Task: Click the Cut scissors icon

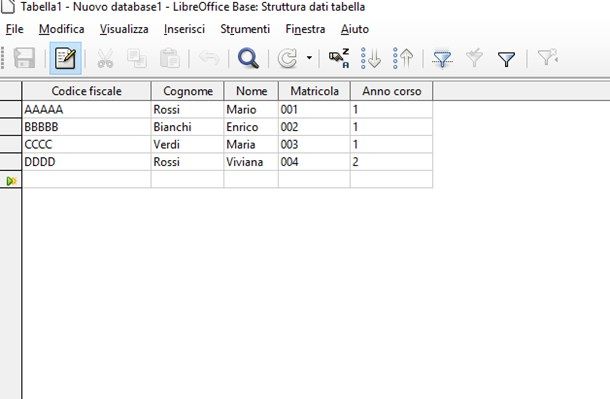Action: pos(105,58)
